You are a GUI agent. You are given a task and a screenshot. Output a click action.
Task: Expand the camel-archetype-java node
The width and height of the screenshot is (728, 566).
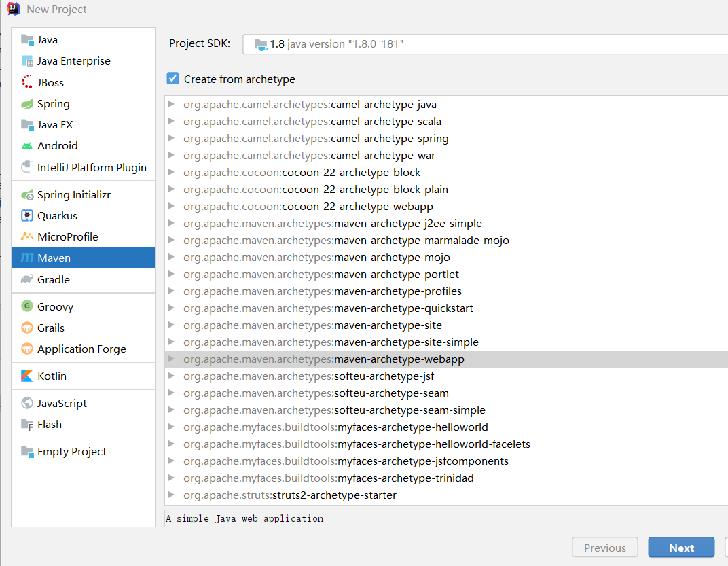tap(171, 104)
